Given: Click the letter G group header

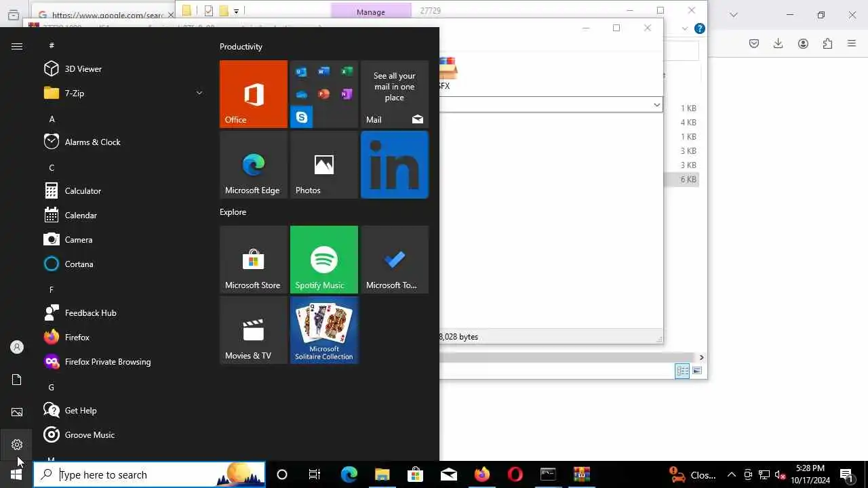Looking at the screenshot, I should click(52, 387).
